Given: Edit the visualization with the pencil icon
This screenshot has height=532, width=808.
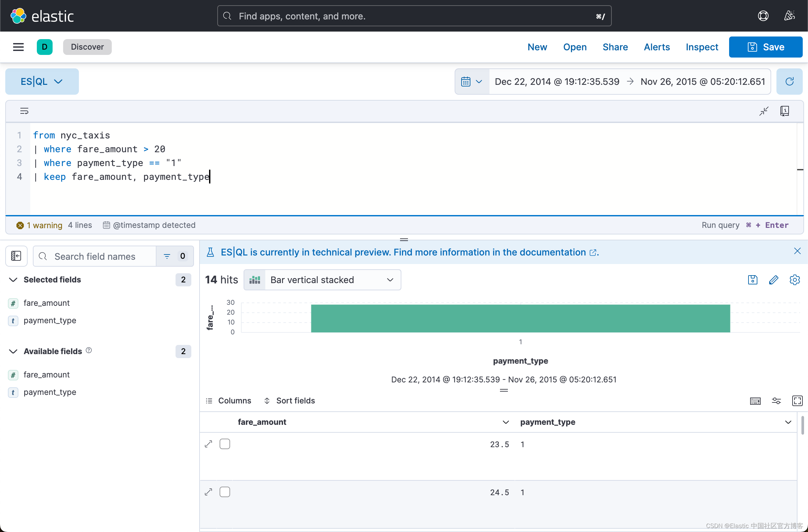Looking at the screenshot, I should 774,279.
